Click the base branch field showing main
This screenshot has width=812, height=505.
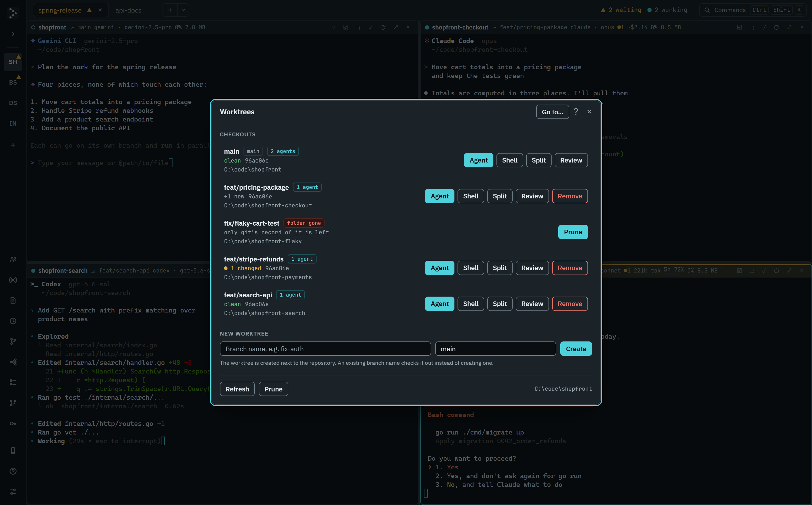click(495, 349)
